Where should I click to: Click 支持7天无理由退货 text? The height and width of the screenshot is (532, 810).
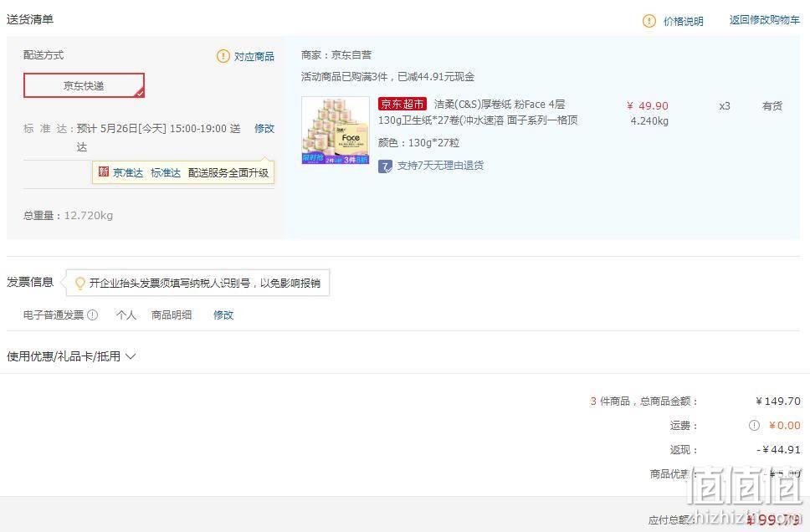click(x=440, y=166)
